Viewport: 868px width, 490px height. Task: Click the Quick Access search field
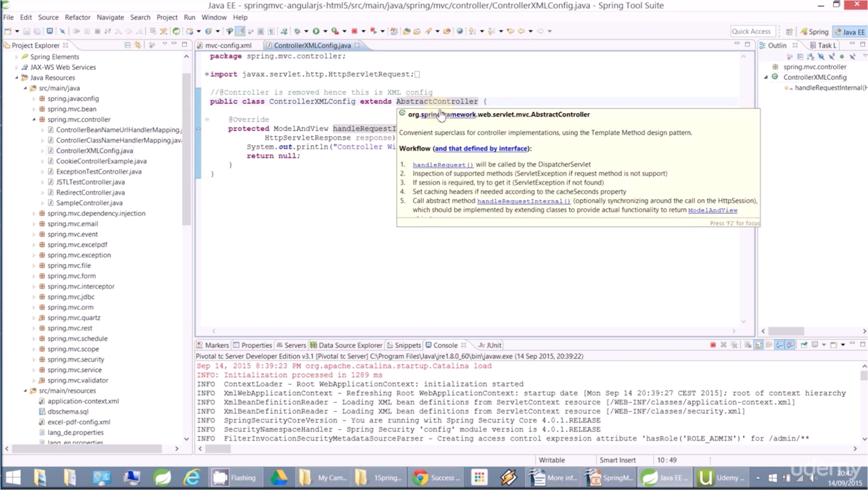pos(752,32)
